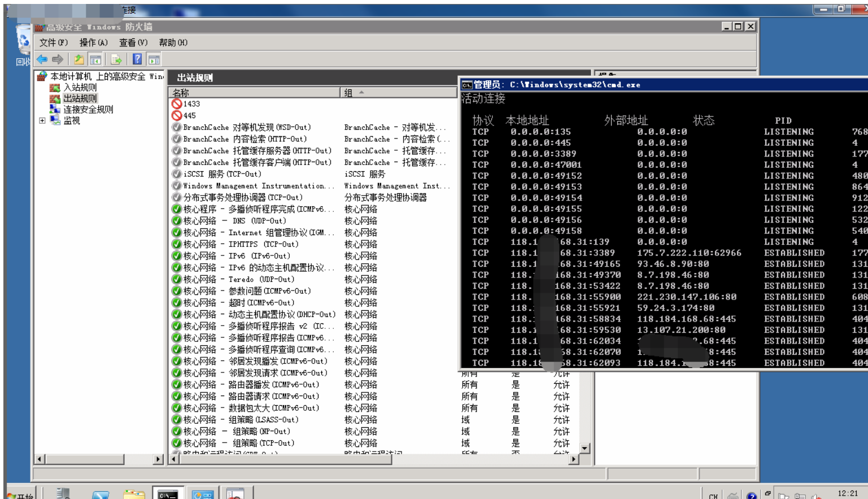The width and height of the screenshot is (868, 499).
Task: Toggle the action pane toolbar icon
Action: point(154,59)
